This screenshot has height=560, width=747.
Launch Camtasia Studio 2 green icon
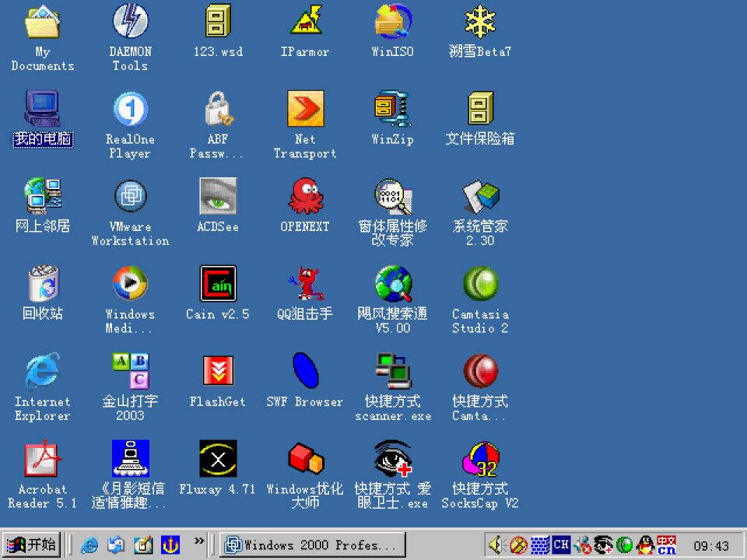480,284
